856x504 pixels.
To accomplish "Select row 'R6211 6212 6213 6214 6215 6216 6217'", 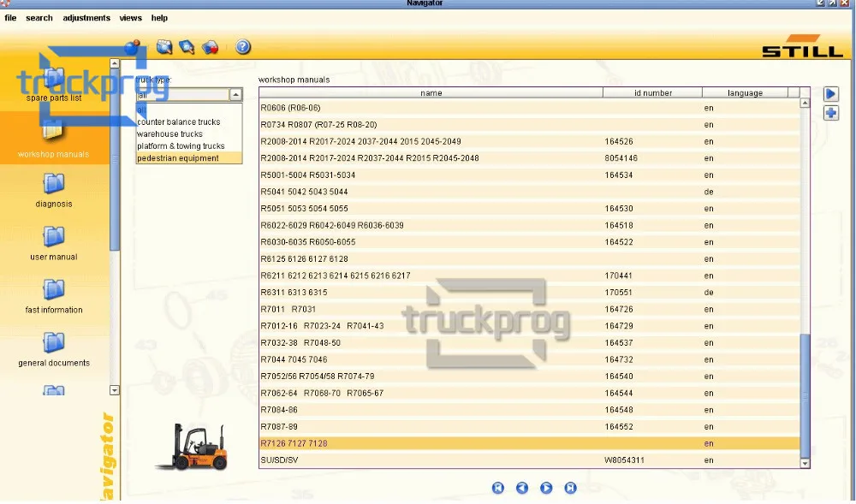I will 530,276.
